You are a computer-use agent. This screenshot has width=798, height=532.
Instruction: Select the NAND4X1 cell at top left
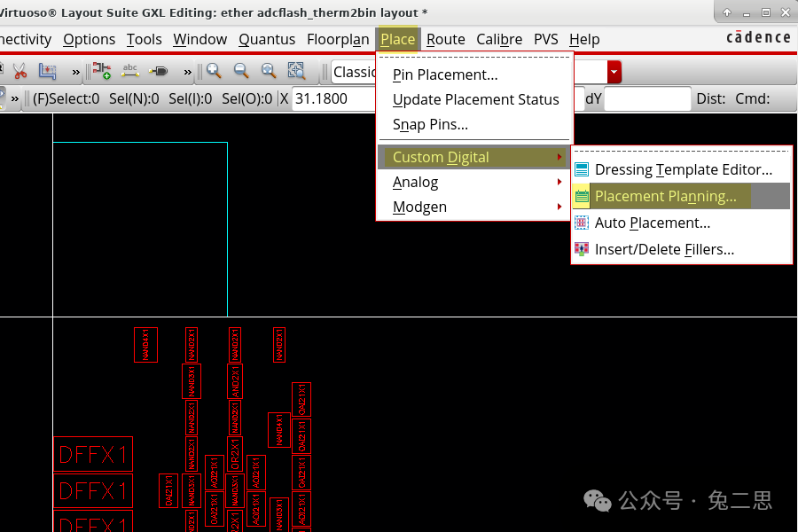coord(145,345)
